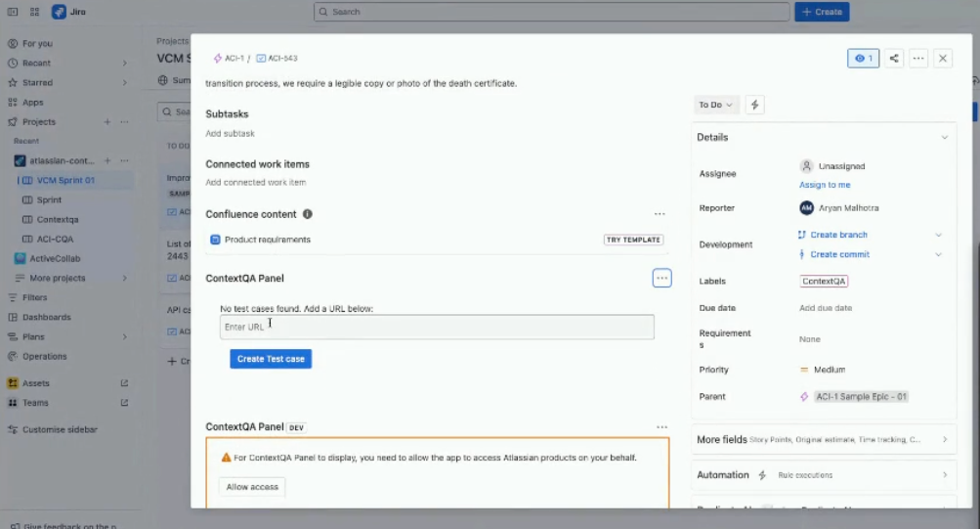Click Create commit link
Image resolution: width=980 pixels, height=529 pixels.
point(840,254)
